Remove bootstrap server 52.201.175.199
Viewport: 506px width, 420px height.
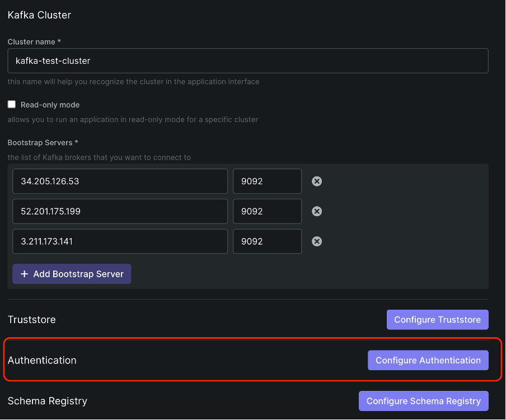point(317,211)
